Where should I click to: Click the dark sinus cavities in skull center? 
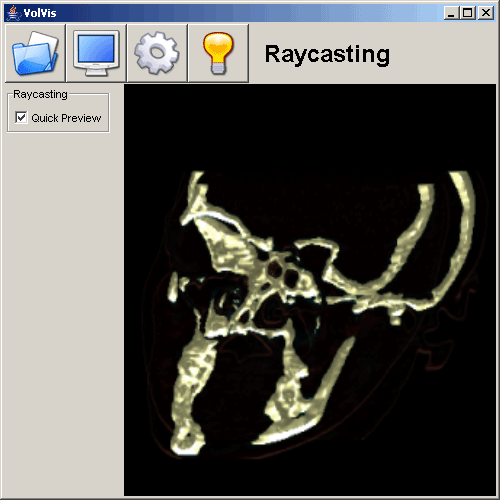tap(283, 273)
